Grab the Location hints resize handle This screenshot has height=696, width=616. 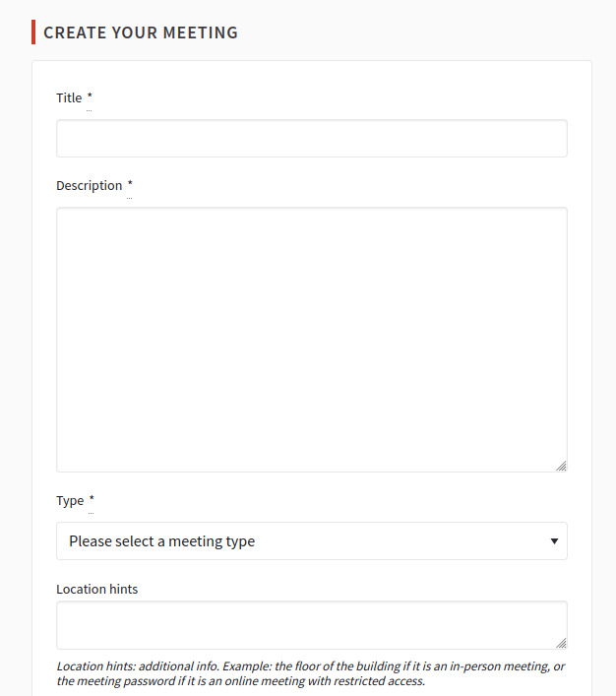561,643
